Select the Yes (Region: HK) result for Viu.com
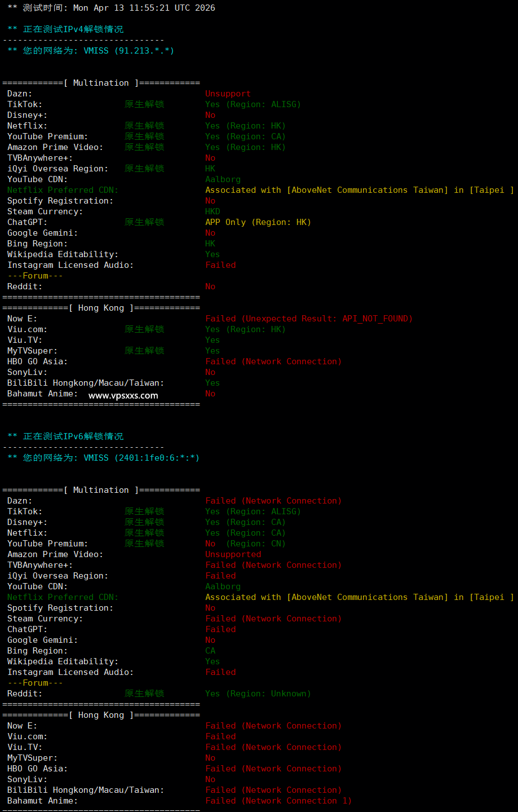The image size is (518, 812). tap(245, 329)
